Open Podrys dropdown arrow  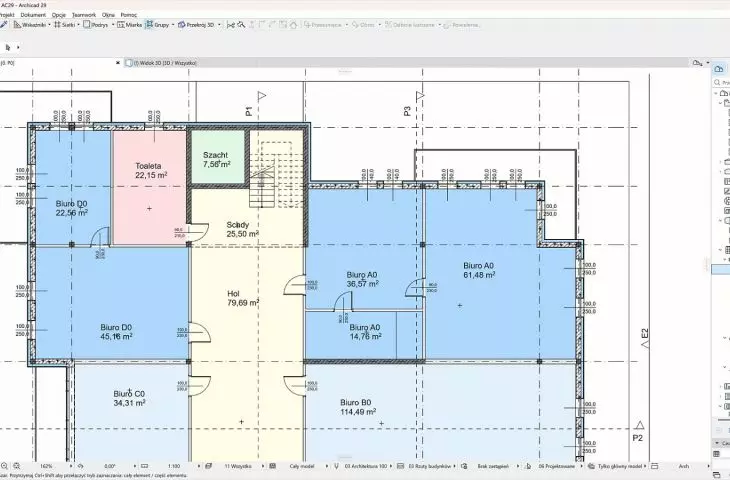(x=113, y=25)
